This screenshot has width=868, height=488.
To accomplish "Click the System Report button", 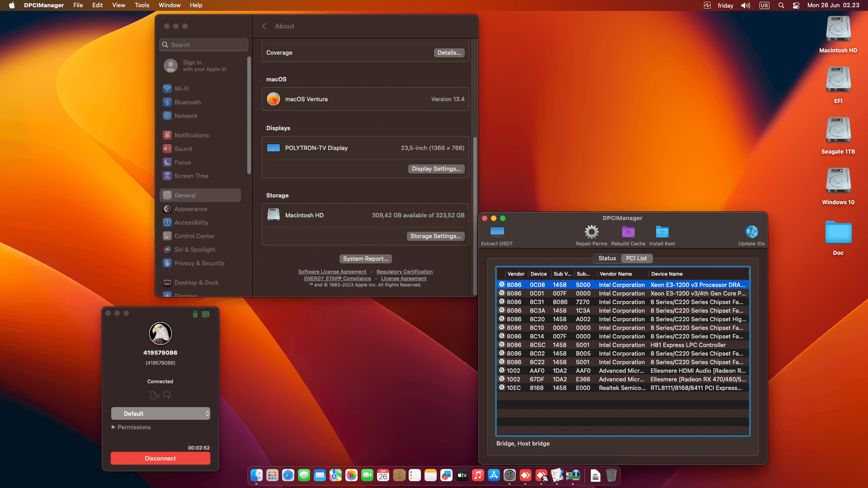I will click(x=365, y=258).
